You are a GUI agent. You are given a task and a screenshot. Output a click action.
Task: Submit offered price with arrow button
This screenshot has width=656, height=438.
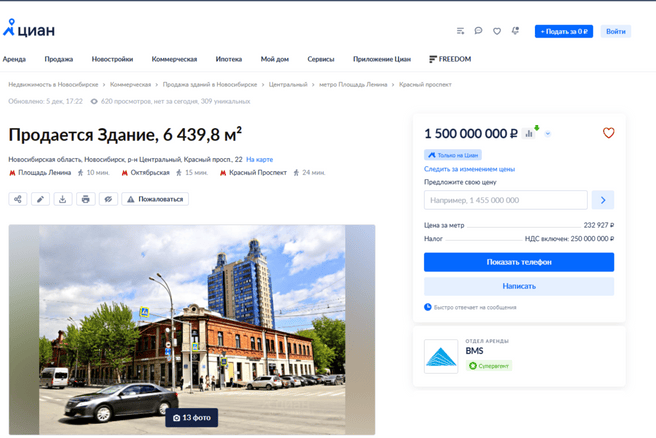(x=603, y=200)
